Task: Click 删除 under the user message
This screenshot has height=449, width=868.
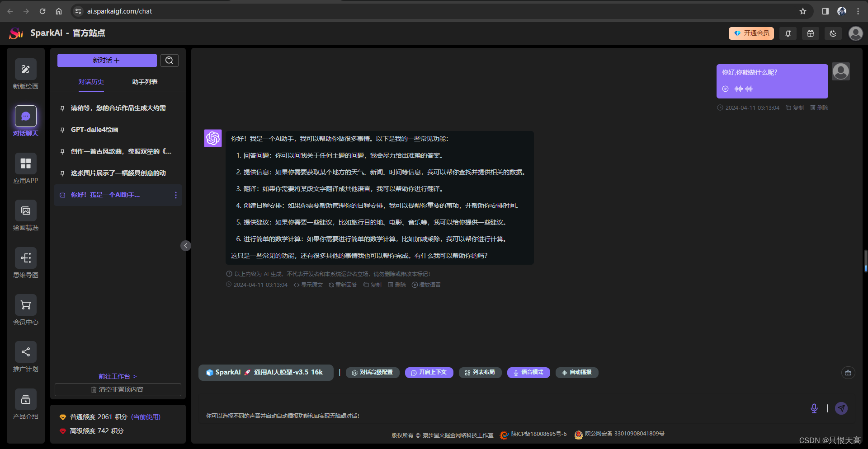Action: (x=819, y=108)
